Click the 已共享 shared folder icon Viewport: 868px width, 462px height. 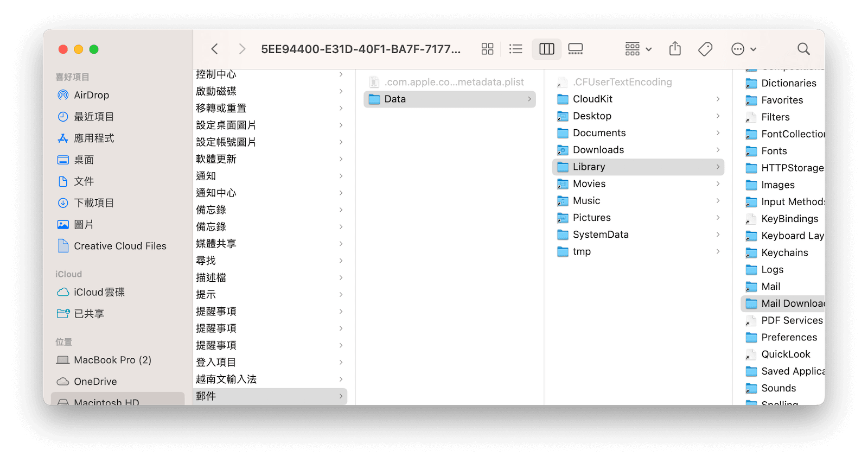pyautogui.click(x=63, y=314)
